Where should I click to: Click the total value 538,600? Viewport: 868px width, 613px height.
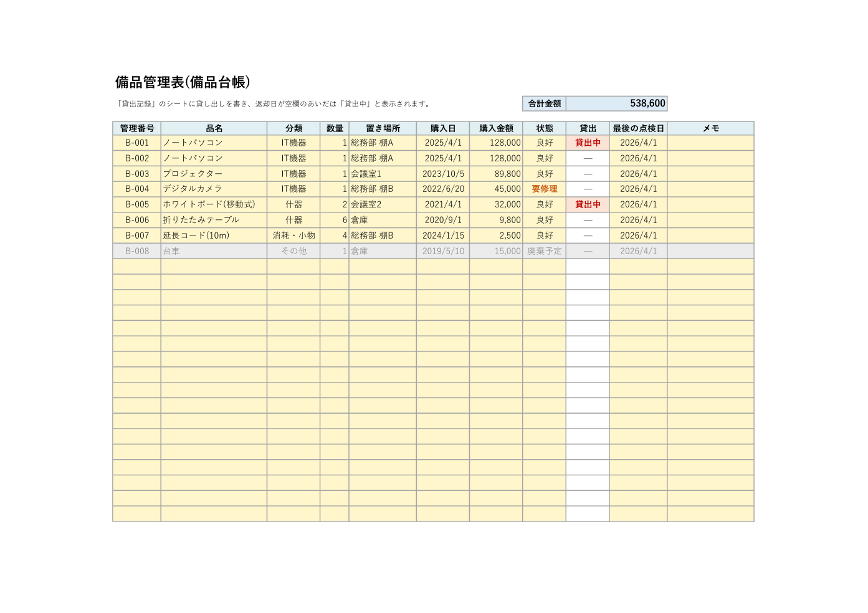tap(616, 103)
